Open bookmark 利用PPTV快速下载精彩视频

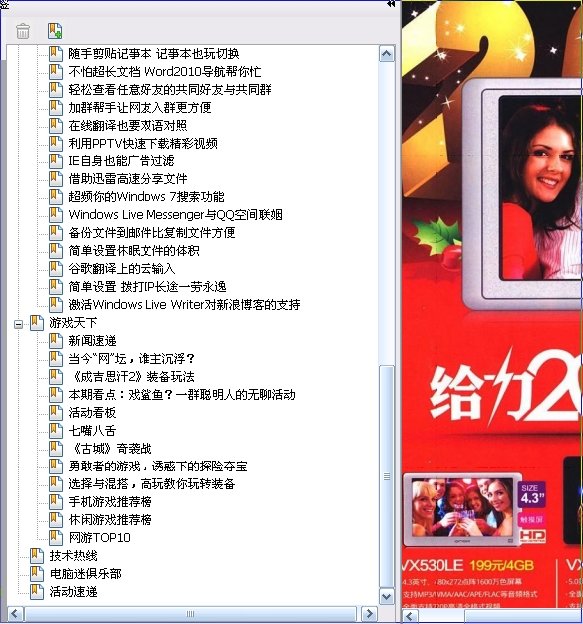tap(143, 143)
